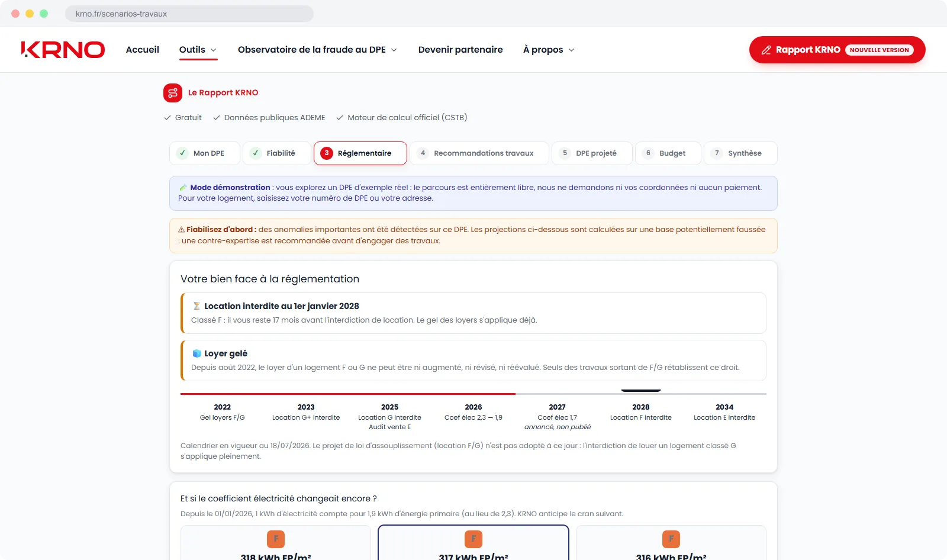Screen dimensions: 947x560
Task: Click the 2034 Location E interdite milestone
Action: click(x=724, y=413)
